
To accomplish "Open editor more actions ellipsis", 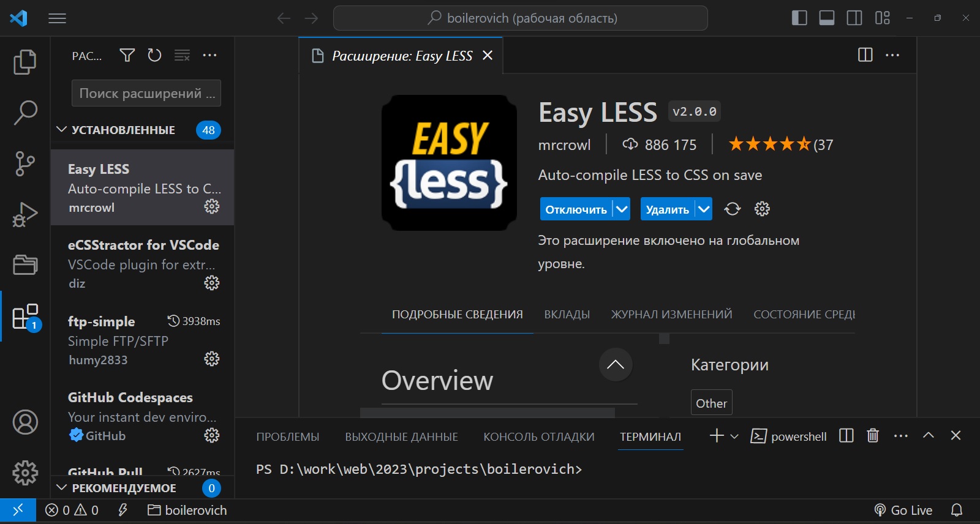I will point(893,55).
